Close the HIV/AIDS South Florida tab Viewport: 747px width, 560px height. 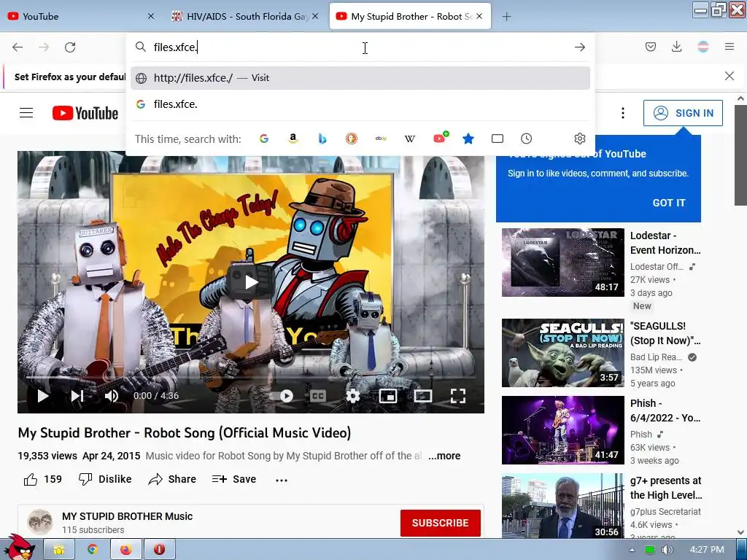[x=315, y=16]
